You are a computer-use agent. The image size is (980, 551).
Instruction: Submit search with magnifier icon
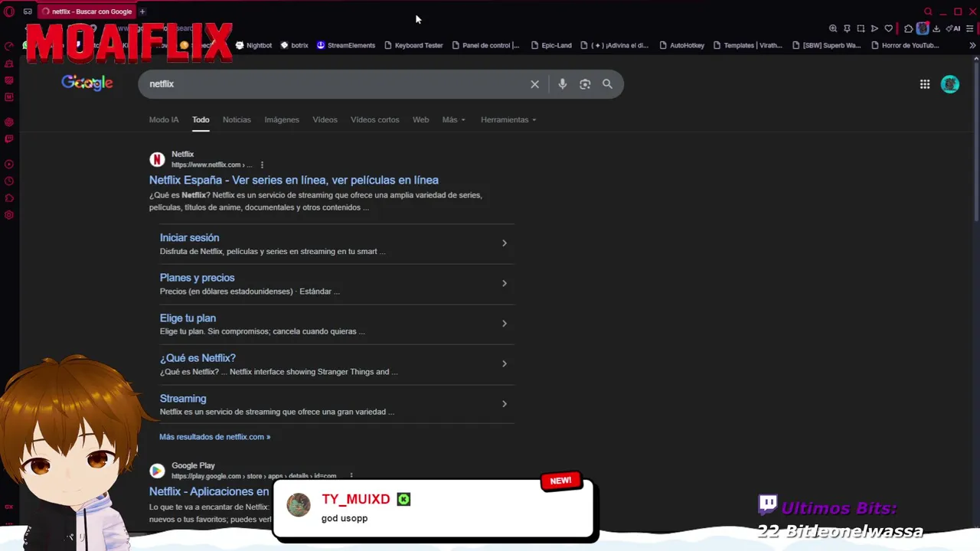click(607, 84)
